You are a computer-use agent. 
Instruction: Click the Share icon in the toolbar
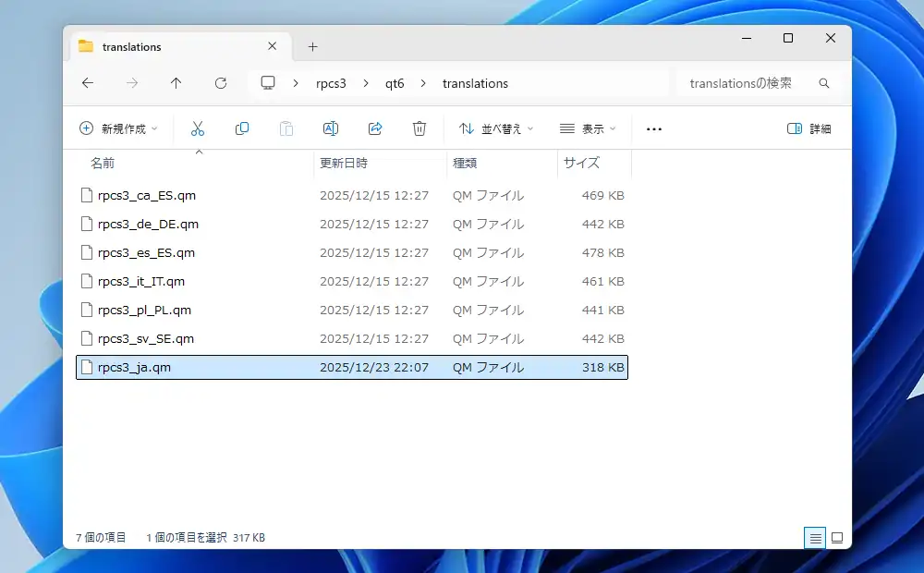pyautogui.click(x=375, y=128)
